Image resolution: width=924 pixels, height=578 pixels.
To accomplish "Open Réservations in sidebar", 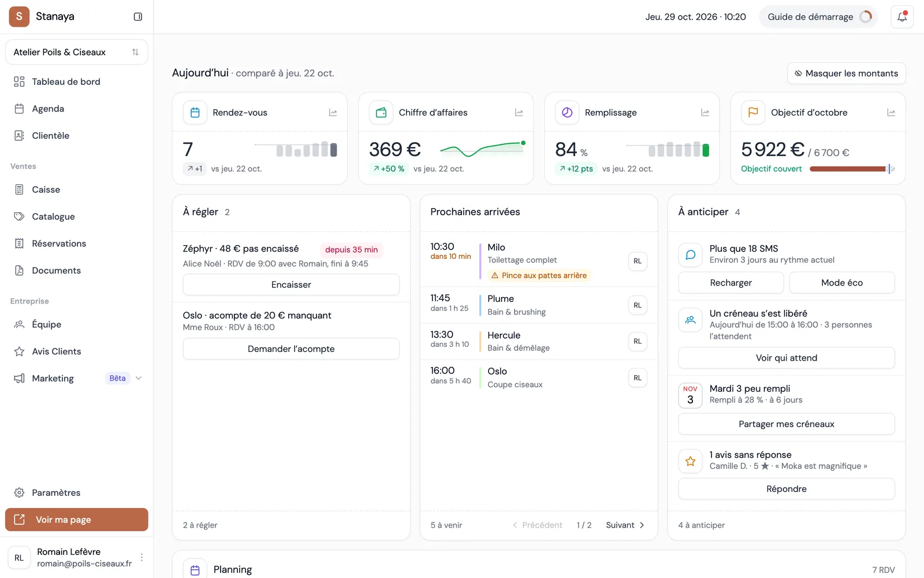I will pyautogui.click(x=77, y=243).
